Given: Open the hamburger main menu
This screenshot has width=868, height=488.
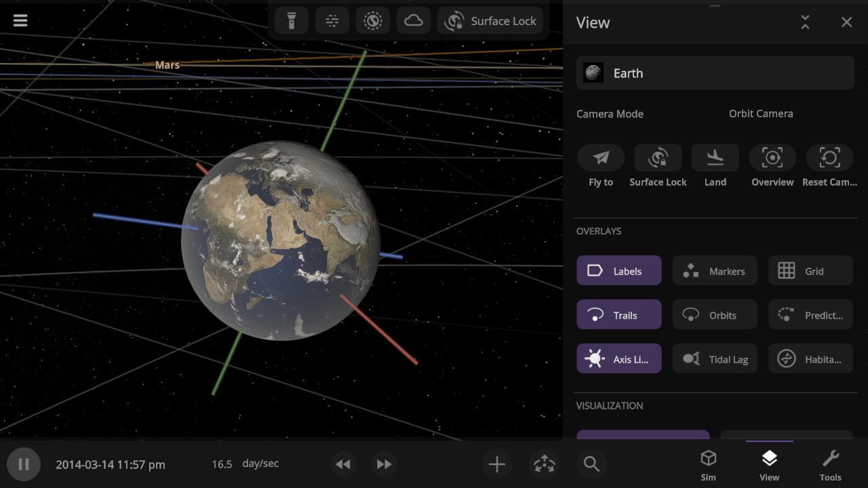Looking at the screenshot, I should click(20, 20).
